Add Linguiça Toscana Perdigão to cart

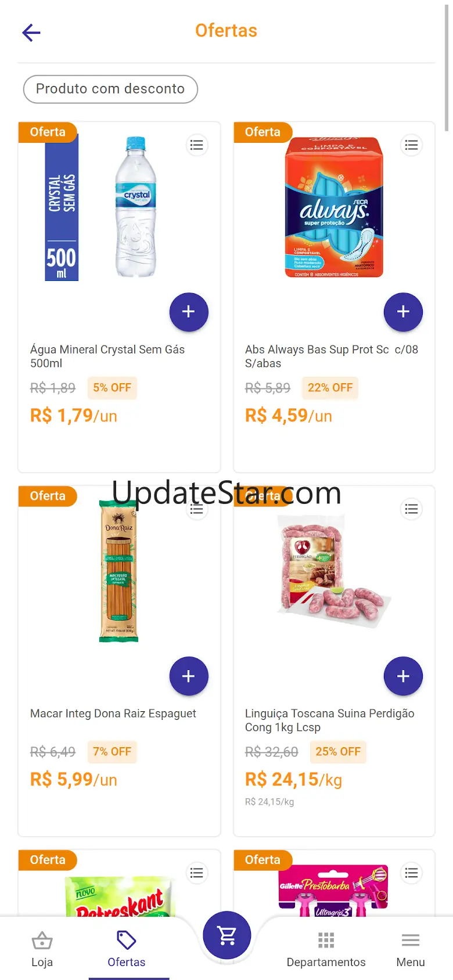(x=403, y=676)
